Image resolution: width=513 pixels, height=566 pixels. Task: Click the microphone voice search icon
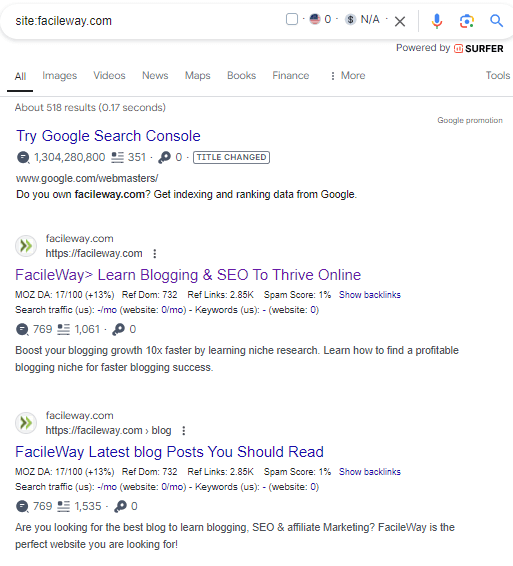coord(437,21)
